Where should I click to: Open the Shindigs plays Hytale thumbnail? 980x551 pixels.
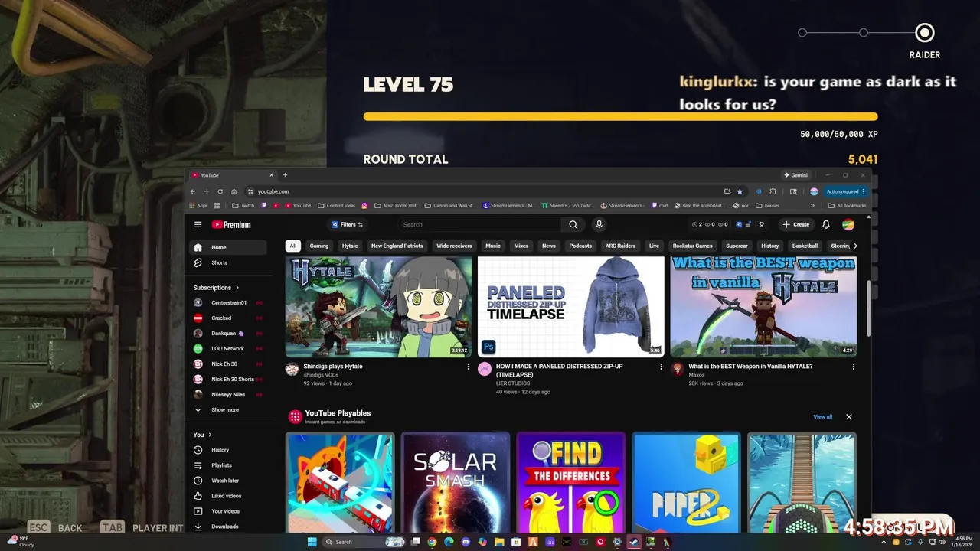pyautogui.click(x=378, y=306)
